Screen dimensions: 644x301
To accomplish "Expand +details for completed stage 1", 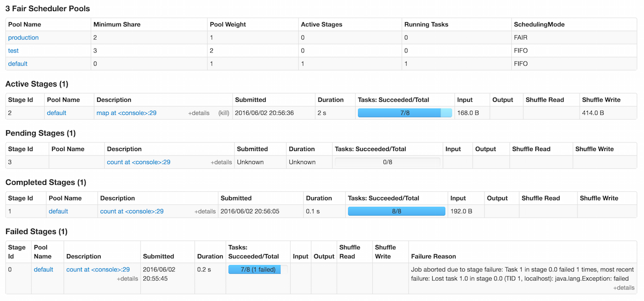I will click(205, 212).
